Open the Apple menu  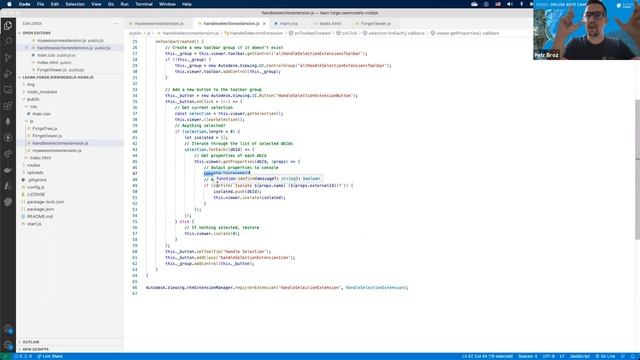(9, 4)
